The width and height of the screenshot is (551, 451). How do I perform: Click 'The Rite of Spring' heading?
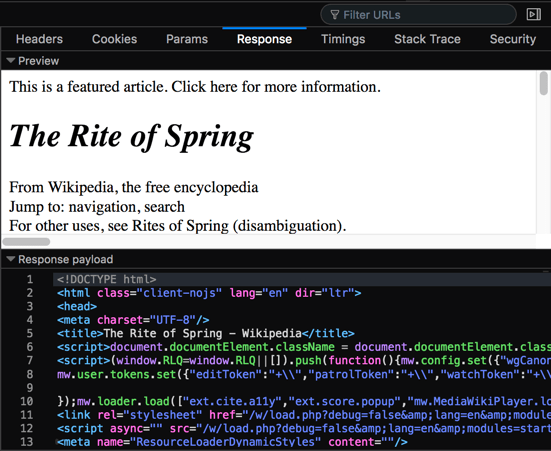(x=131, y=137)
